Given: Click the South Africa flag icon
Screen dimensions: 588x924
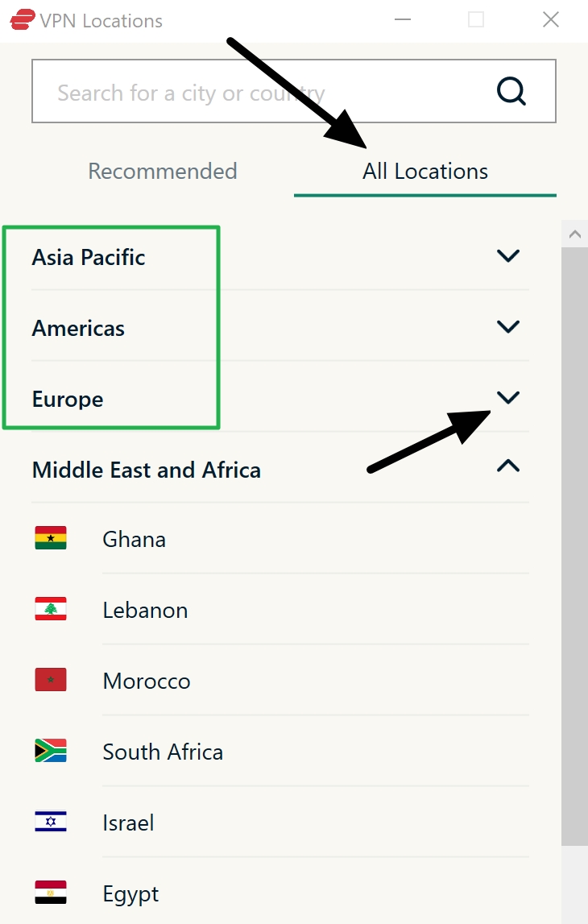Looking at the screenshot, I should point(51,750).
